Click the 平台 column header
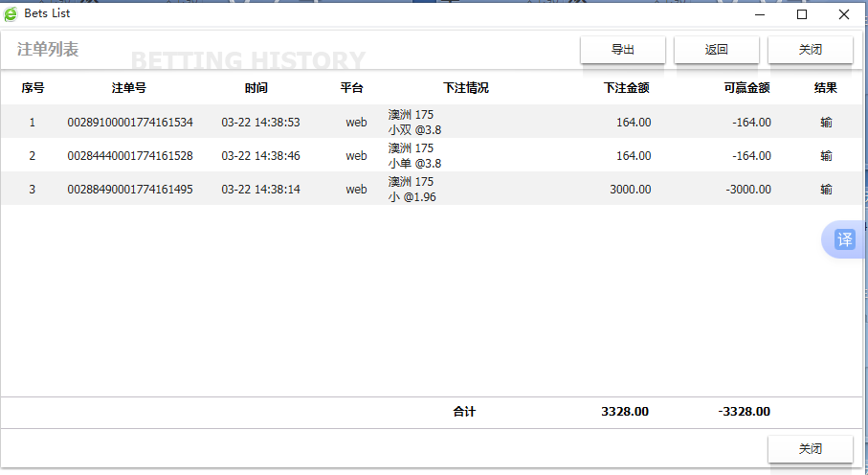This screenshot has height=475, width=868. pos(351,87)
